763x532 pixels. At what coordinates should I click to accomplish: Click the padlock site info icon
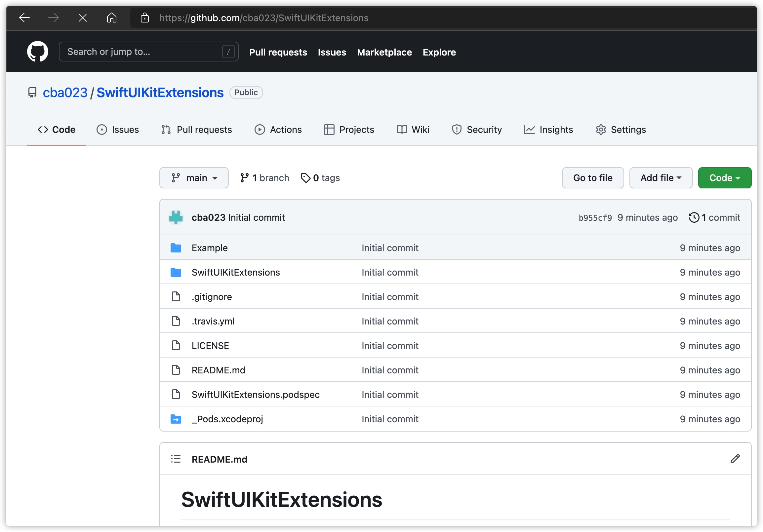pyautogui.click(x=144, y=18)
